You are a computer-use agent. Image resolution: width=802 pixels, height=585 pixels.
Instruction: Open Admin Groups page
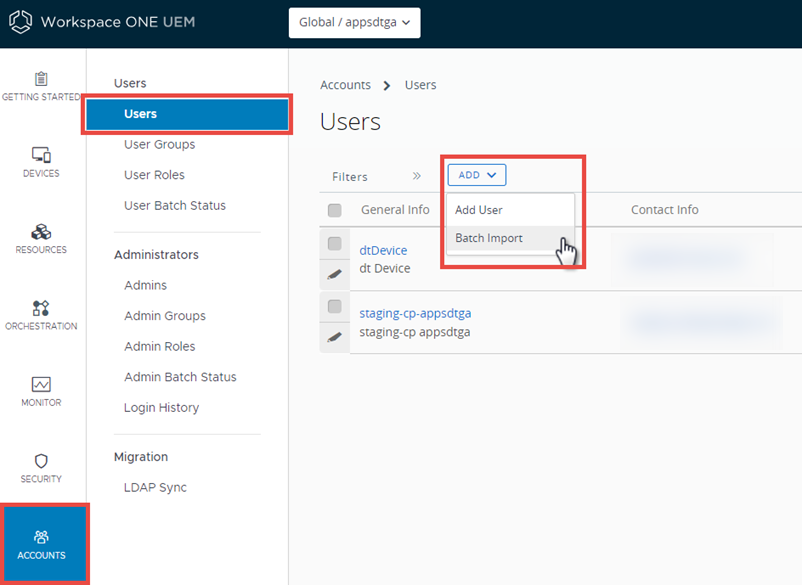pos(165,316)
